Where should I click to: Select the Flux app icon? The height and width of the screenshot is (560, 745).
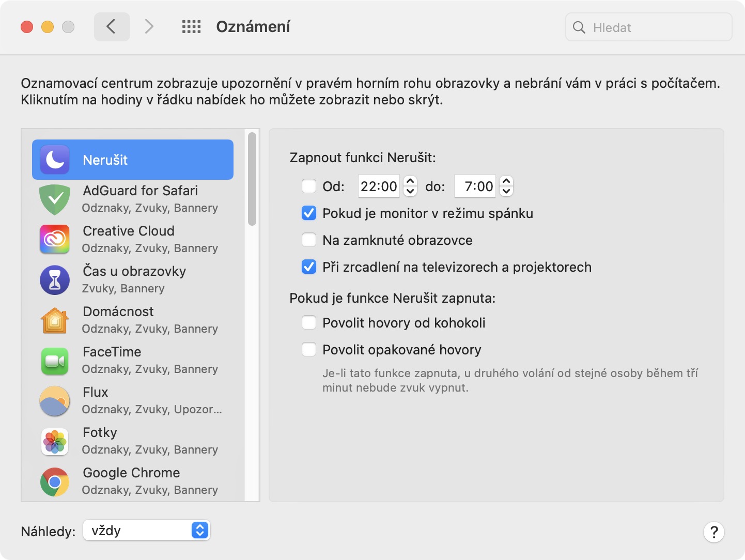click(55, 401)
